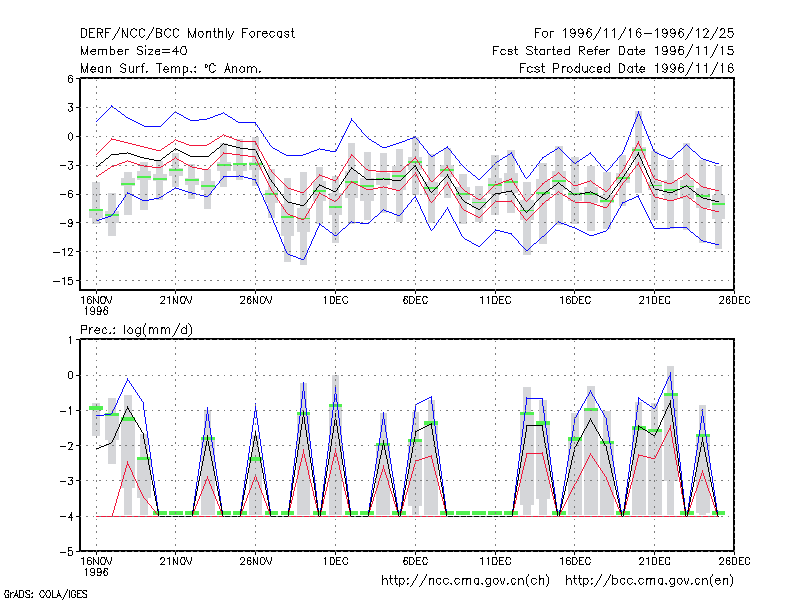The height and width of the screenshot is (600, 800).
Task: Click the 'Prec.: log(mm/d)' chart label
Action: (x=136, y=330)
